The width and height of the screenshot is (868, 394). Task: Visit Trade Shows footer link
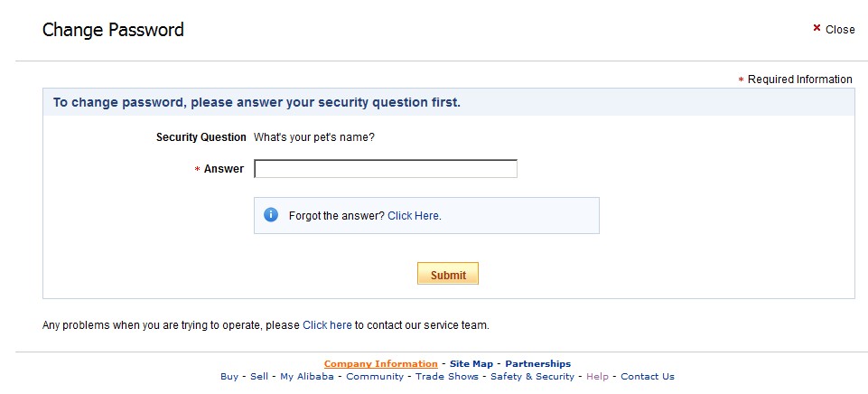(x=447, y=377)
